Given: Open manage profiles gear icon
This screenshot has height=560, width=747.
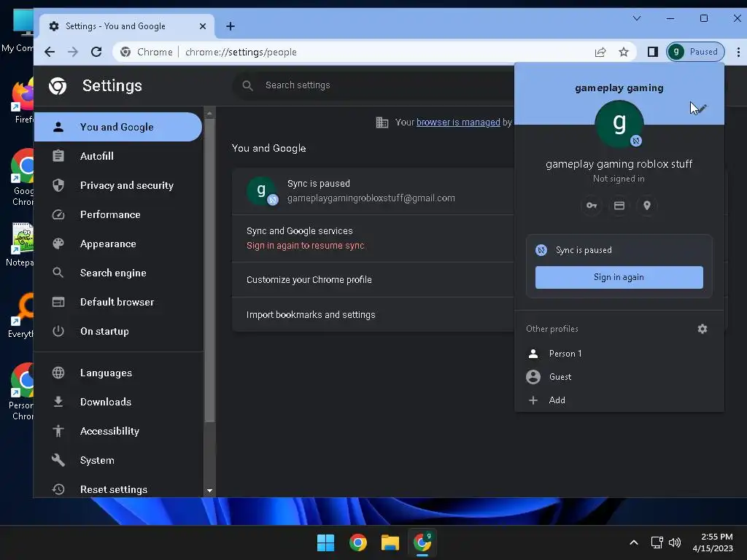Looking at the screenshot, I should pos(703,329).
